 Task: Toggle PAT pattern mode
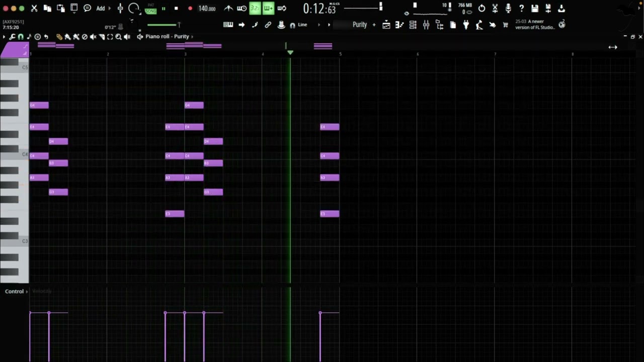(x=151, y=5)
